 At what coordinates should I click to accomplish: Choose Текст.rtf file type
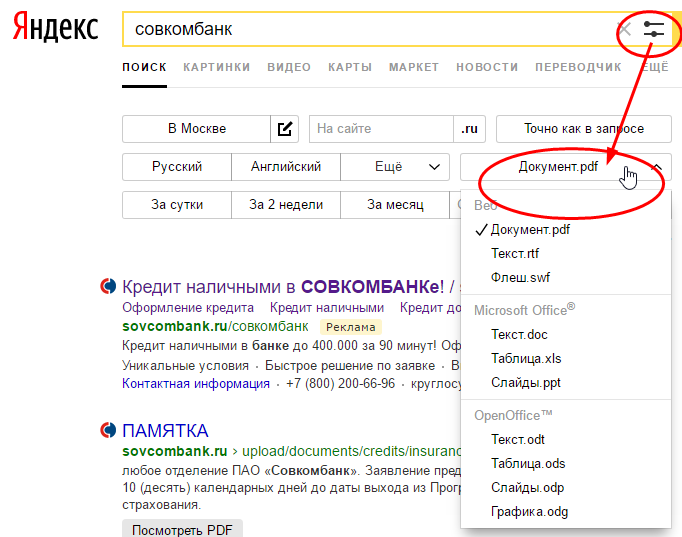pyautogui.click(x=565, y=253)
